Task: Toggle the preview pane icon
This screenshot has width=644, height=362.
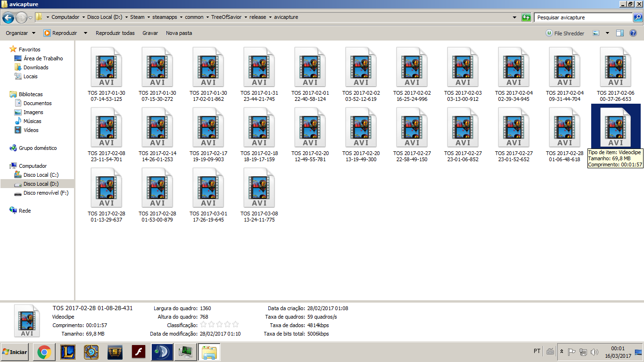Action: click(620, 33)
